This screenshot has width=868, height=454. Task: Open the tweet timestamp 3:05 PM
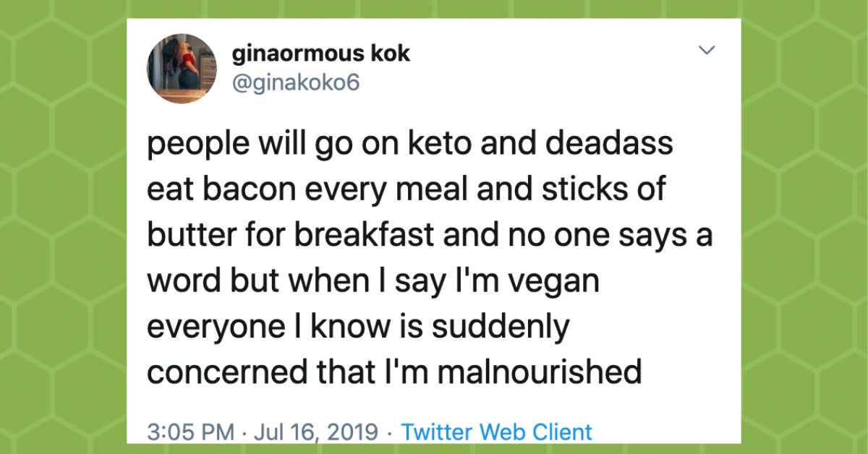coord(192,432)
